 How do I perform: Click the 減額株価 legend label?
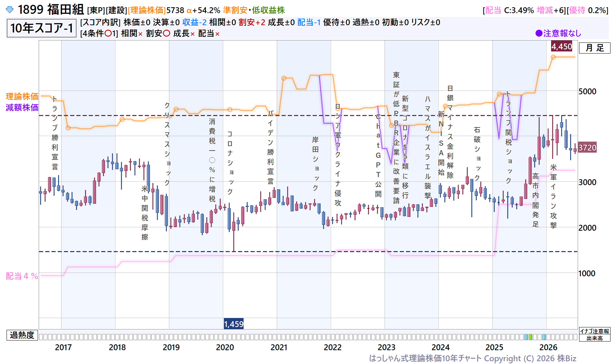22,107
